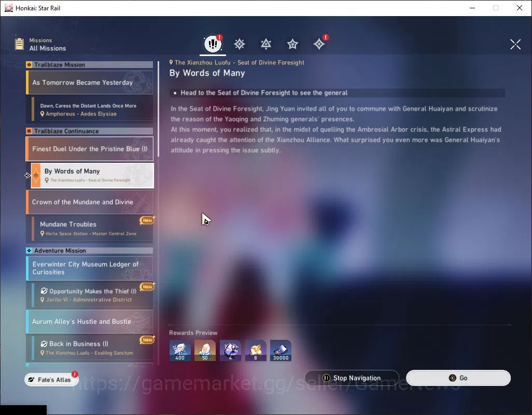Open the Fate's Atlas button
Viewport: 532px width, 415px height.
[51, 379]
